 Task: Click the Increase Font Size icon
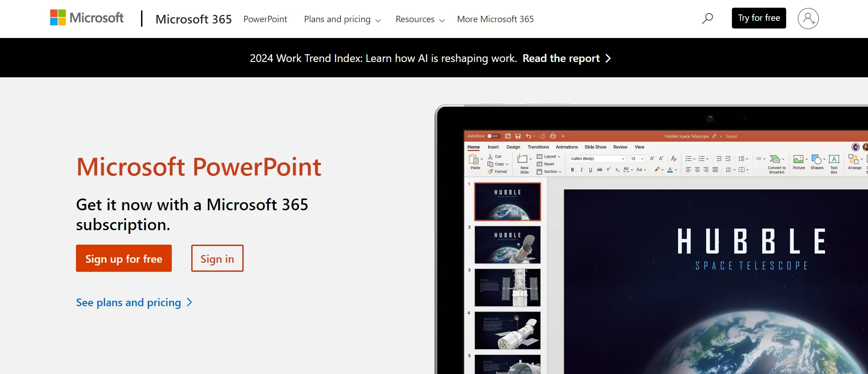[x=652, y=159]
